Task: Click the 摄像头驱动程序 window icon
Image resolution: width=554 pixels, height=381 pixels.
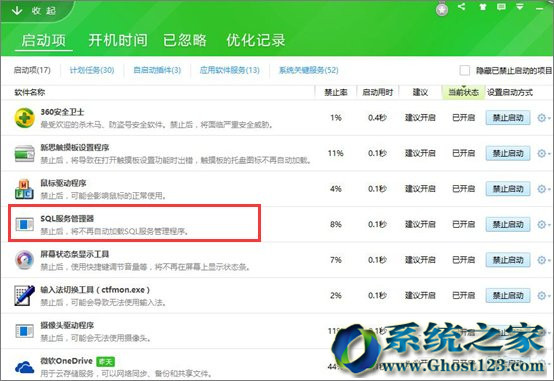Action: pos(24,331)
